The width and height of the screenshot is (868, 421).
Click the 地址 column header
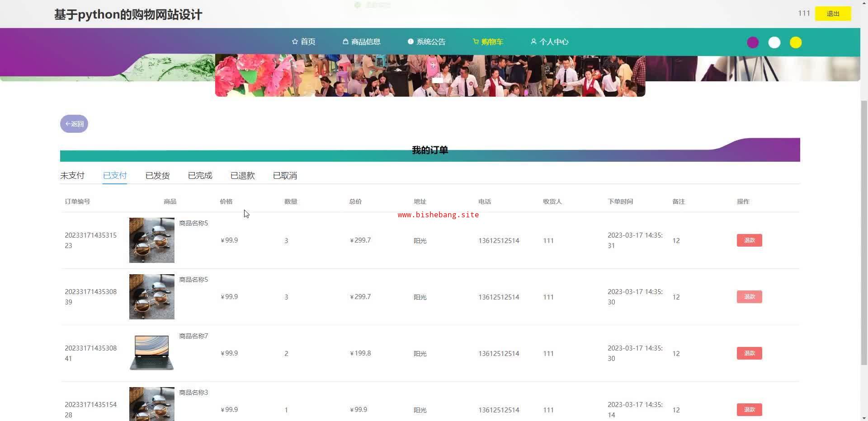click(x=420, y=201)
